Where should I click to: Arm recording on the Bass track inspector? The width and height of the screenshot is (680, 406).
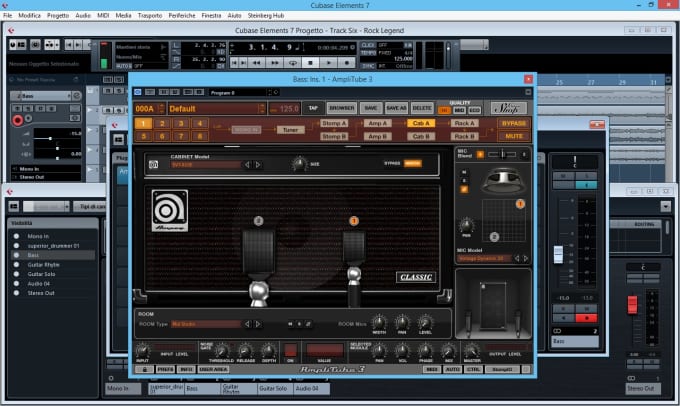point(18,120)
